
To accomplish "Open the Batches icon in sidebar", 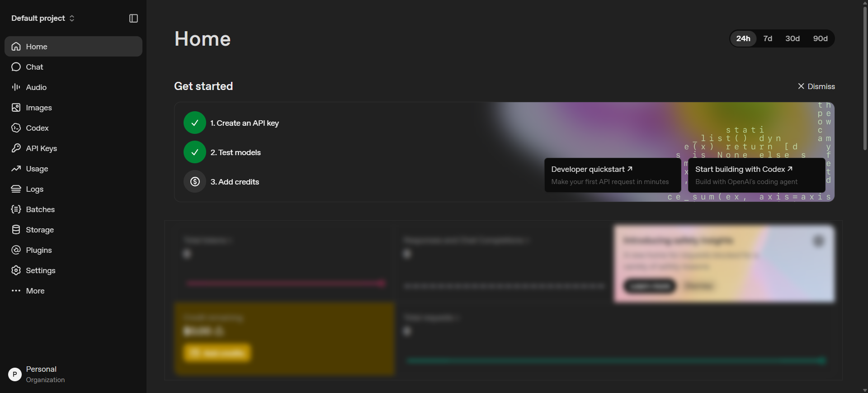I will 16,209.
